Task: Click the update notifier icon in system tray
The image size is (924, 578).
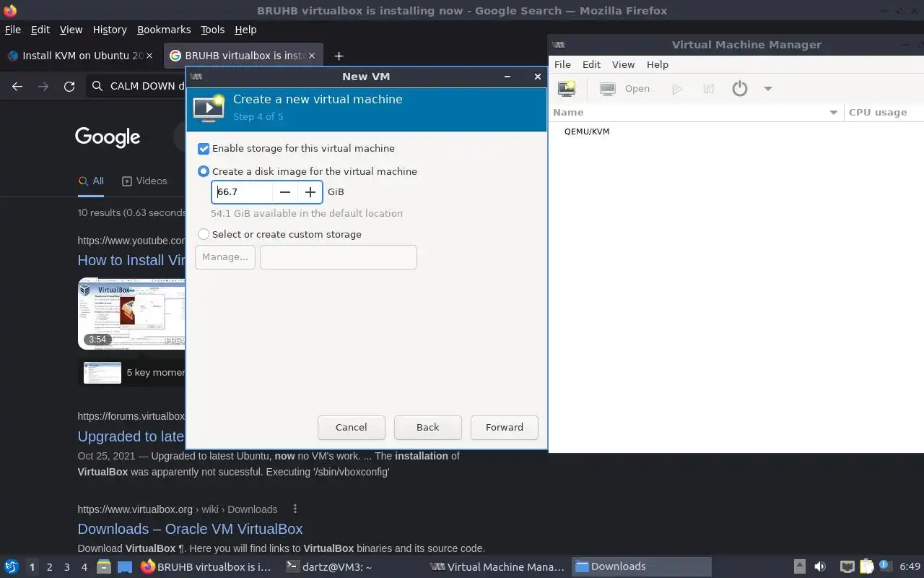Action: (x=884, y=566)
